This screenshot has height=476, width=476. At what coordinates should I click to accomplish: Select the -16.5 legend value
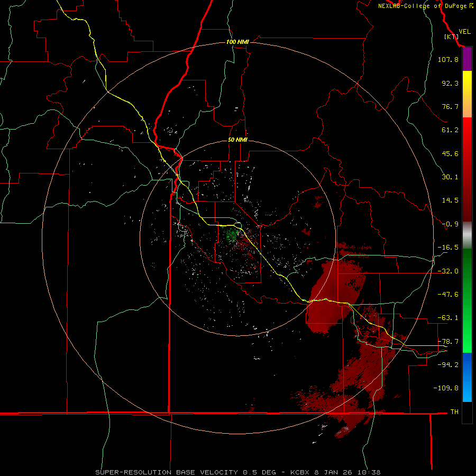(x=448, y=248)
